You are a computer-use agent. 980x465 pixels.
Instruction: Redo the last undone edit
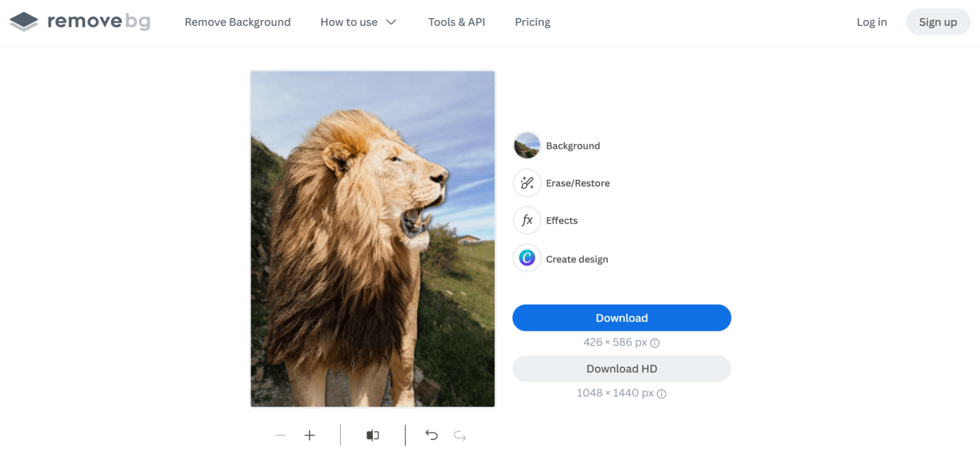point(460,435)
